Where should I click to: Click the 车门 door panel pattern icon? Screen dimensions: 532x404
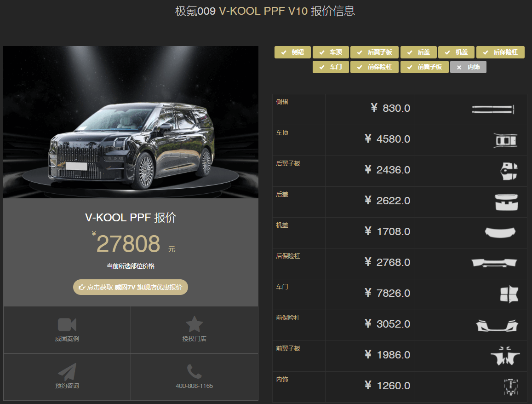(509, 294)
